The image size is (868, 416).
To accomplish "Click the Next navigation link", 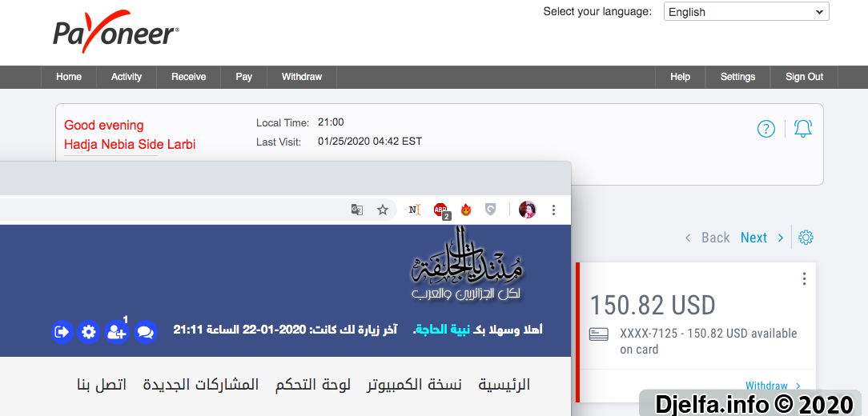I will coord(762,238).
